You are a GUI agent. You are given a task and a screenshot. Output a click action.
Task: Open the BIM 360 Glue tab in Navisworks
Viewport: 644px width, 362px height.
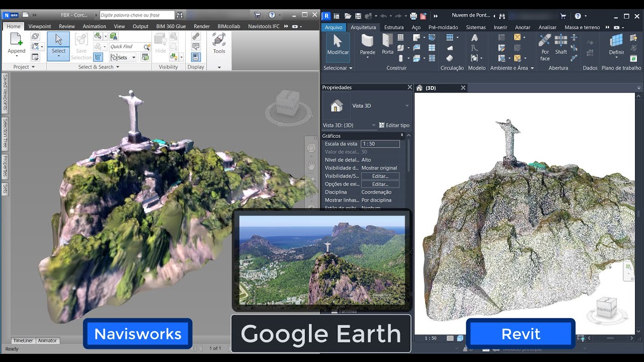coord(171,26)
